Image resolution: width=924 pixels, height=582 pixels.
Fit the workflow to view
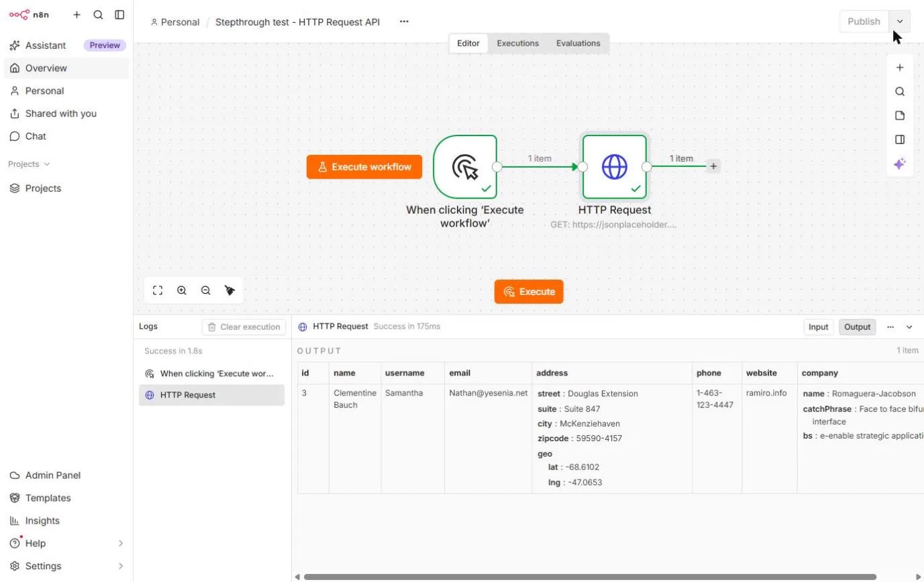[158, 290]
